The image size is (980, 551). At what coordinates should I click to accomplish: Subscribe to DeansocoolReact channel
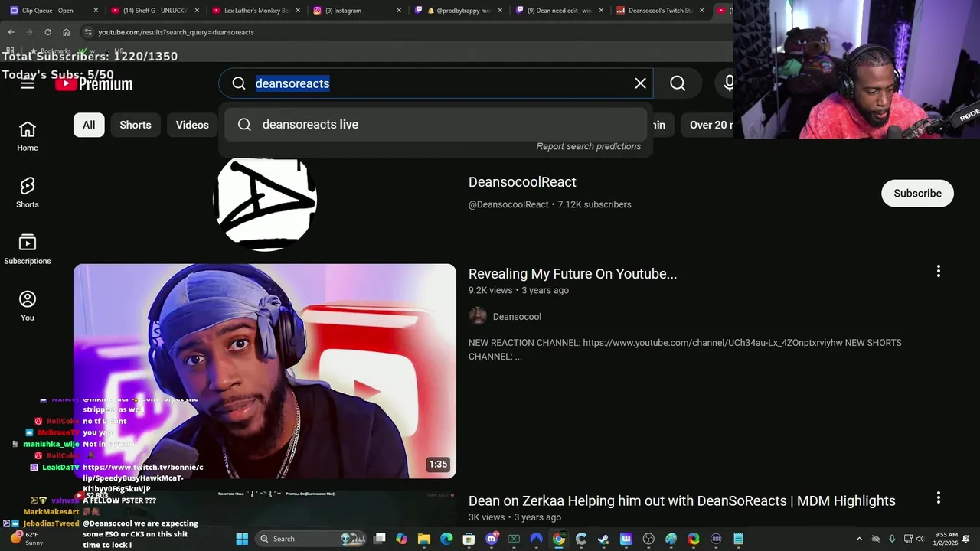[x=917, y=194]
